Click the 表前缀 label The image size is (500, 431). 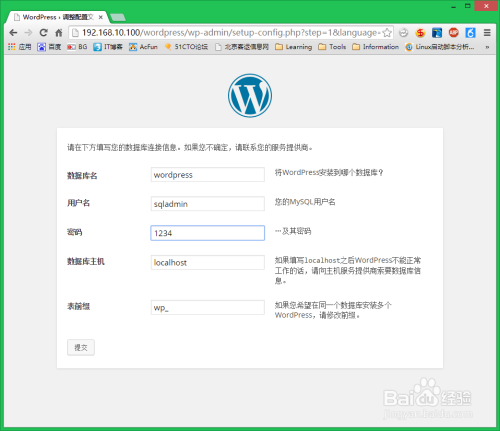[x=78, y=306]
